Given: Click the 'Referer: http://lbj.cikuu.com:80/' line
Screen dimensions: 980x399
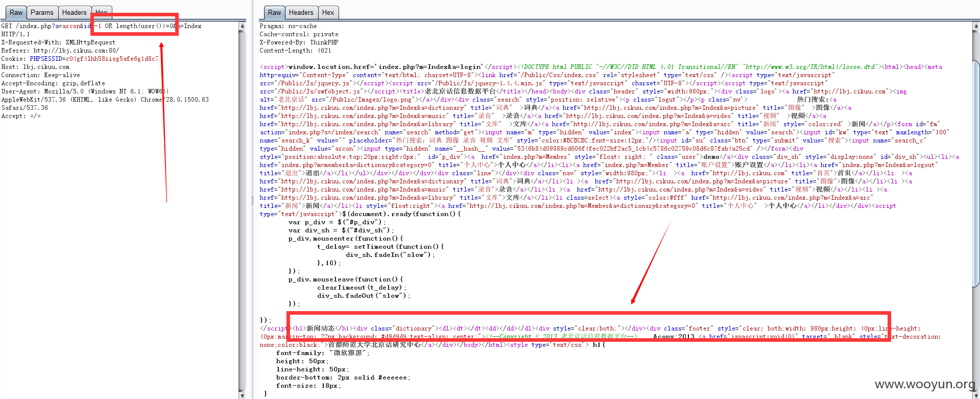Looking at the screenshot, I should point(60,51).
